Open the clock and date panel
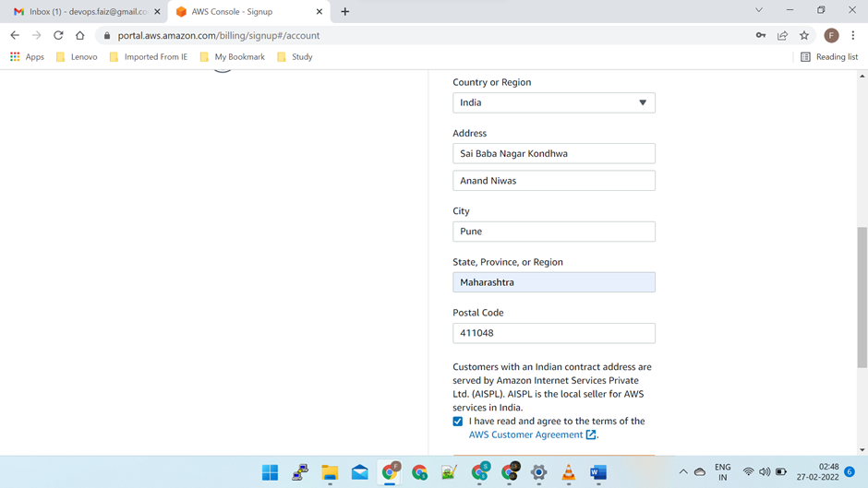Image resolution: width=868 pixels, height=488 pixels. (818, 472)
